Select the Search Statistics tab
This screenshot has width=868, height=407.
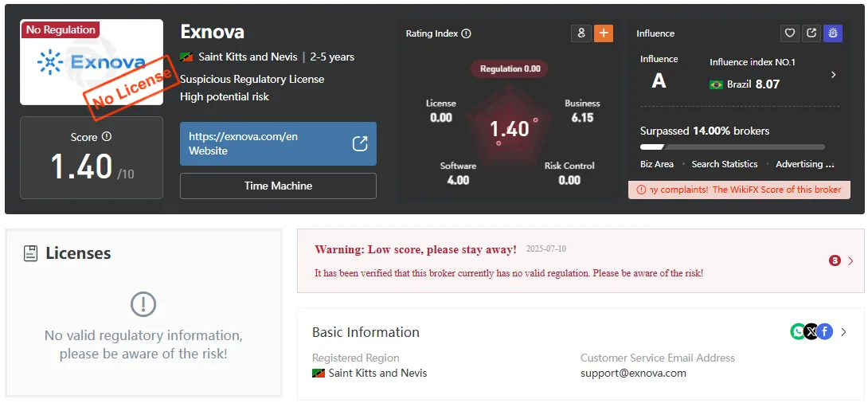(724, 164)
